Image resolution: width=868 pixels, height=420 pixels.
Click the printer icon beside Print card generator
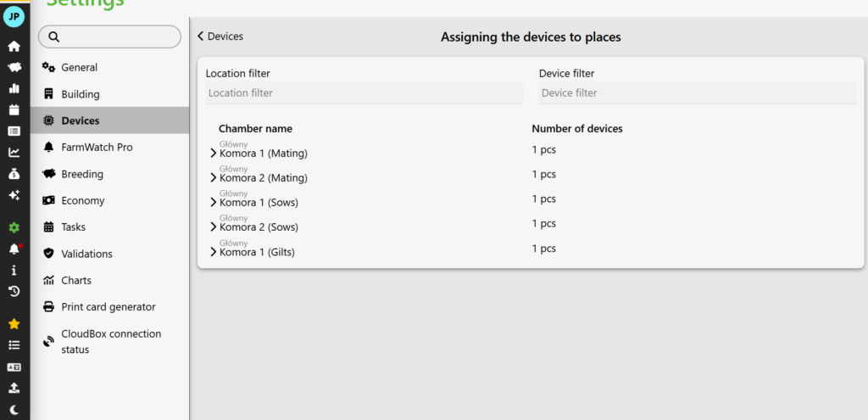click(x=48, y=306)
